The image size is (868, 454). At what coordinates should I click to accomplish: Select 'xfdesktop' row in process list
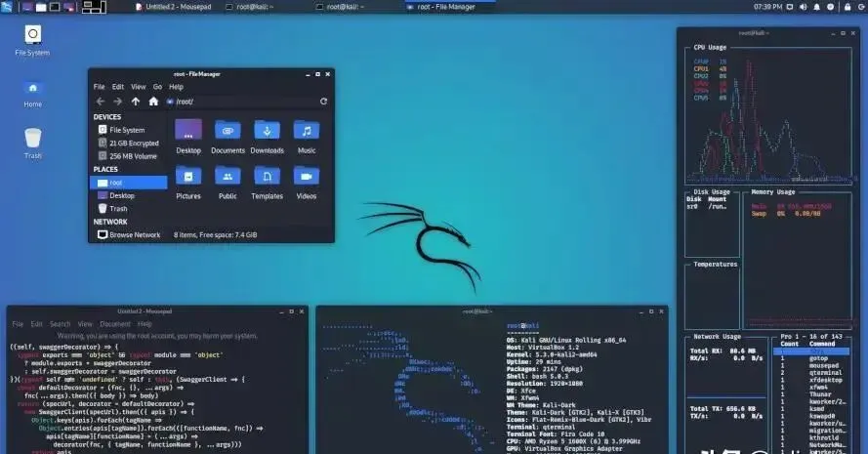(811, 381)
